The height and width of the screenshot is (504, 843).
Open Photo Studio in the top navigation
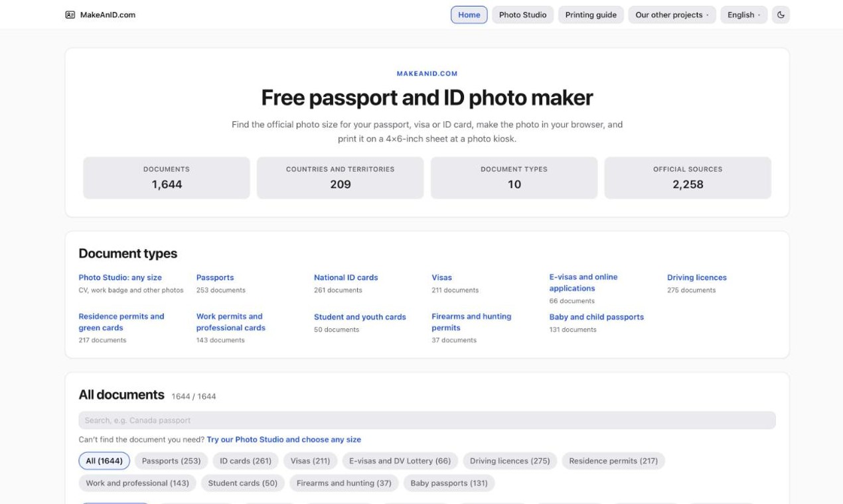tap(522, 15)
